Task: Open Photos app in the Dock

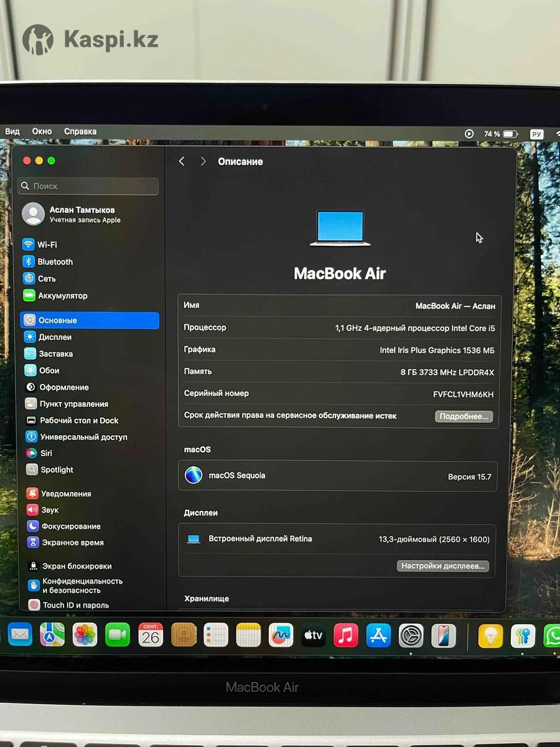Action: click(x=85, y=635)
